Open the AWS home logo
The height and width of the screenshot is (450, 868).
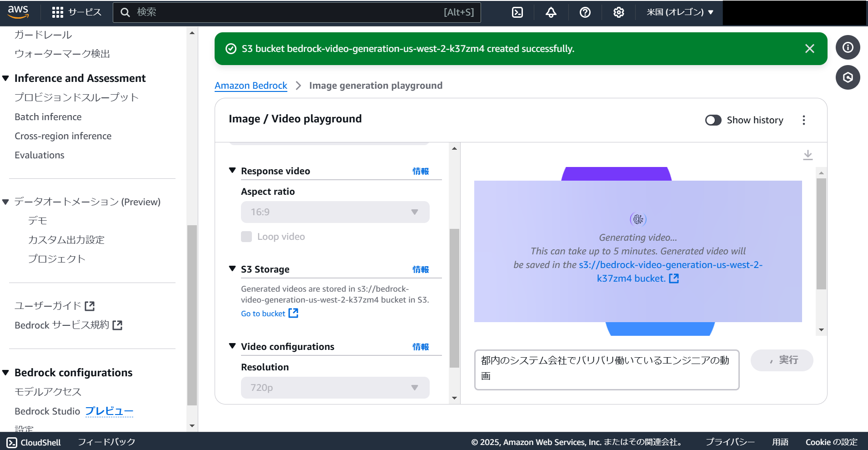[18, 12]
